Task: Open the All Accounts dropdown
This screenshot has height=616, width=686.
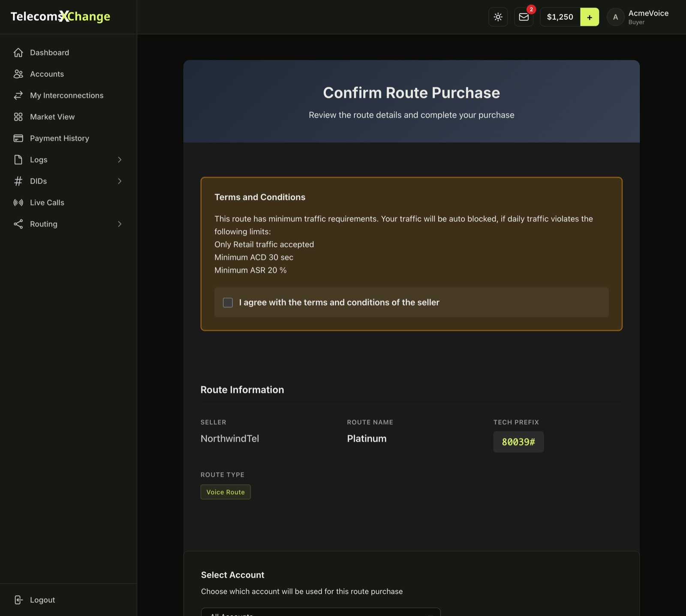Action: click(321, 612)
